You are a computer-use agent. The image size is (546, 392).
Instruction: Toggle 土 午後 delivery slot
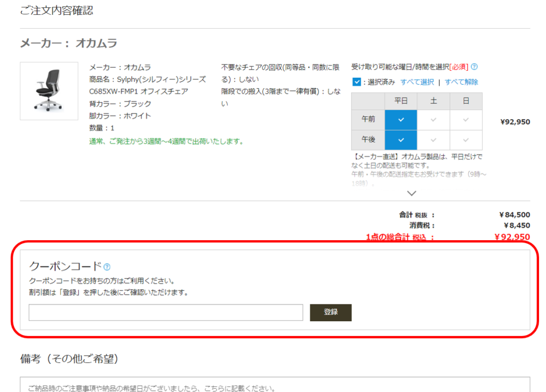(433, 140)
